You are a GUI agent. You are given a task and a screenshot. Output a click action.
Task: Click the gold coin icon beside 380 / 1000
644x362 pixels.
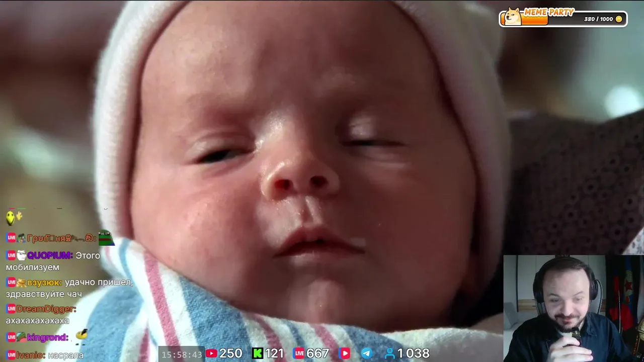pos(619,19)
